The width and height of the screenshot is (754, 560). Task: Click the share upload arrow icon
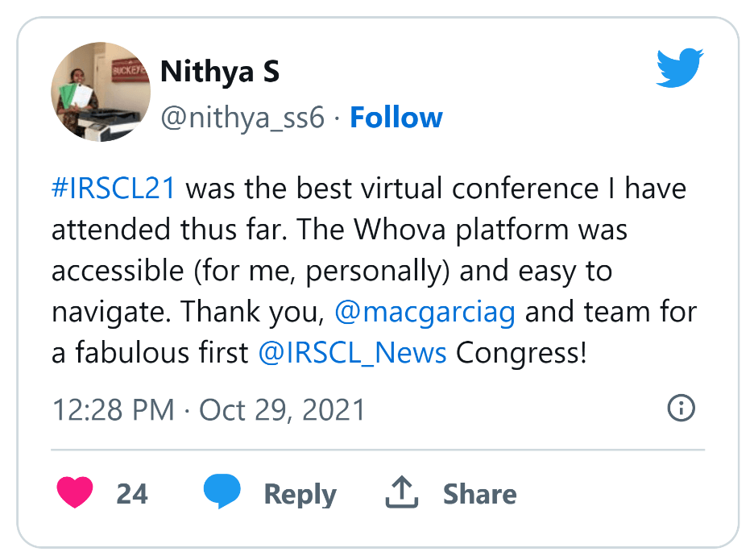tap(402, 492)
